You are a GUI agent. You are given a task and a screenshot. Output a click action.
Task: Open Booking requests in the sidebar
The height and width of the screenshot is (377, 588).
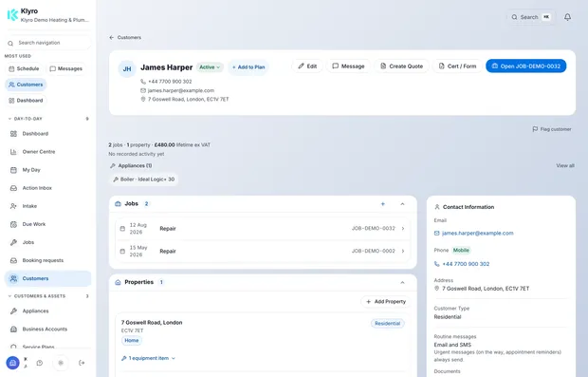click(x=47, y=260)
